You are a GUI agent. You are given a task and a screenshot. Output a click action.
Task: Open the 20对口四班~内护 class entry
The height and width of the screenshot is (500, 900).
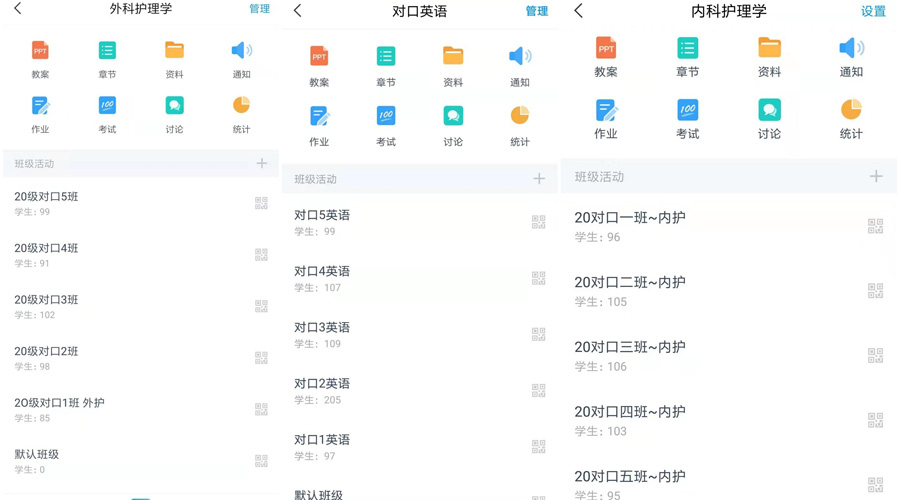(x=630, y=419)
